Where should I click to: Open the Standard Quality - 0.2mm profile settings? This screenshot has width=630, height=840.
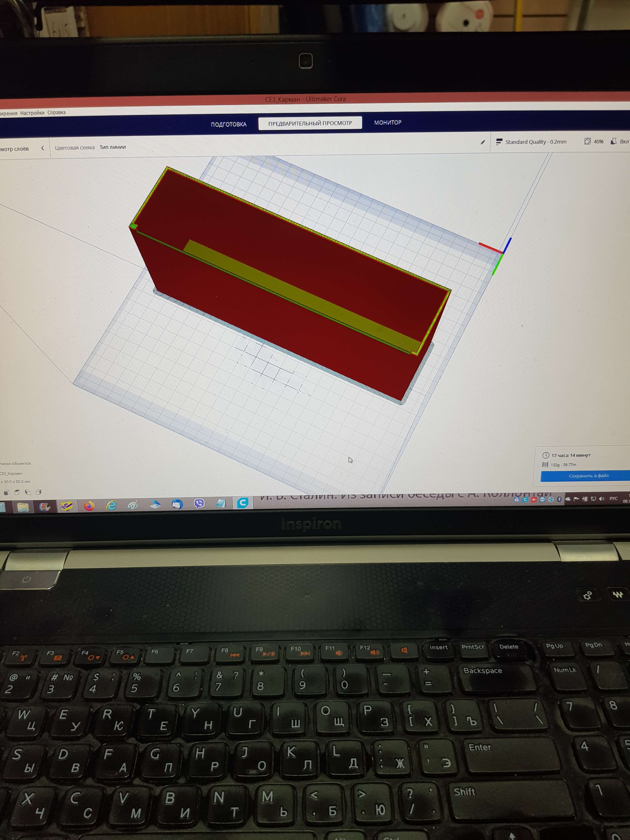point(531,142)
